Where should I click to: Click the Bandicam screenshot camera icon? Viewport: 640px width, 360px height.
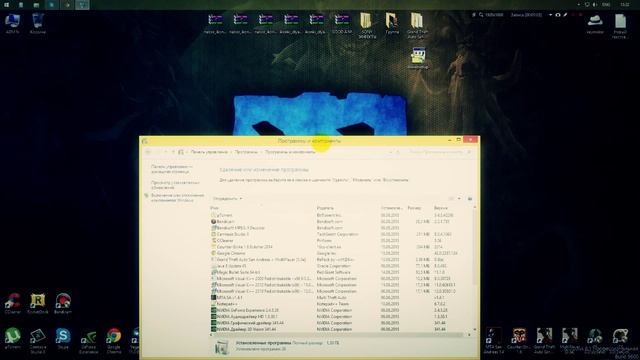[558, 15]
